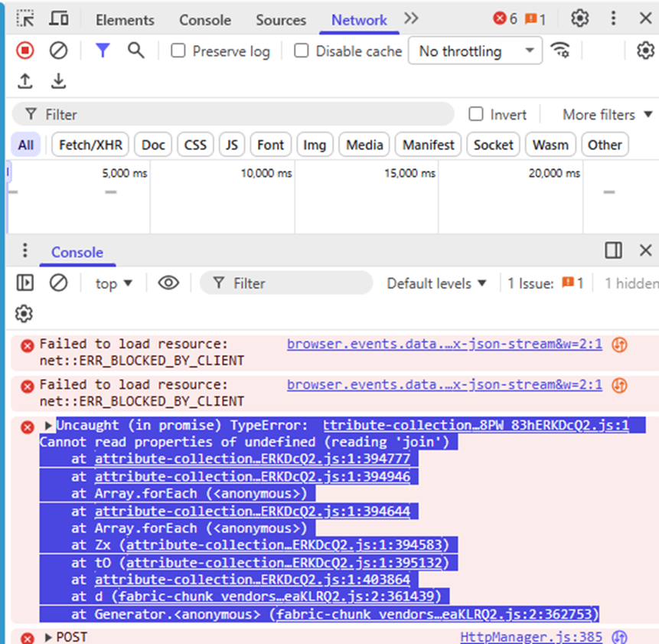Open the Default levels dropdown
The height and width of the screenshot is (644, 659).
click(x=437, y=284)
